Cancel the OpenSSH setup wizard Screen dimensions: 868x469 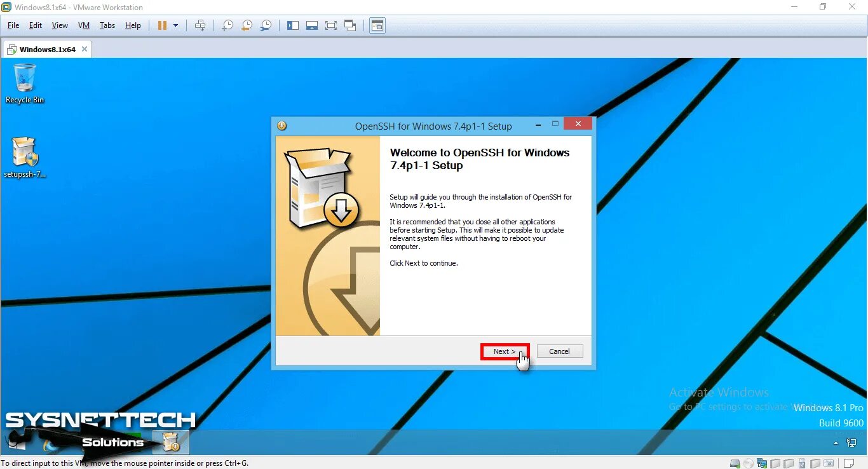(559, 351)
